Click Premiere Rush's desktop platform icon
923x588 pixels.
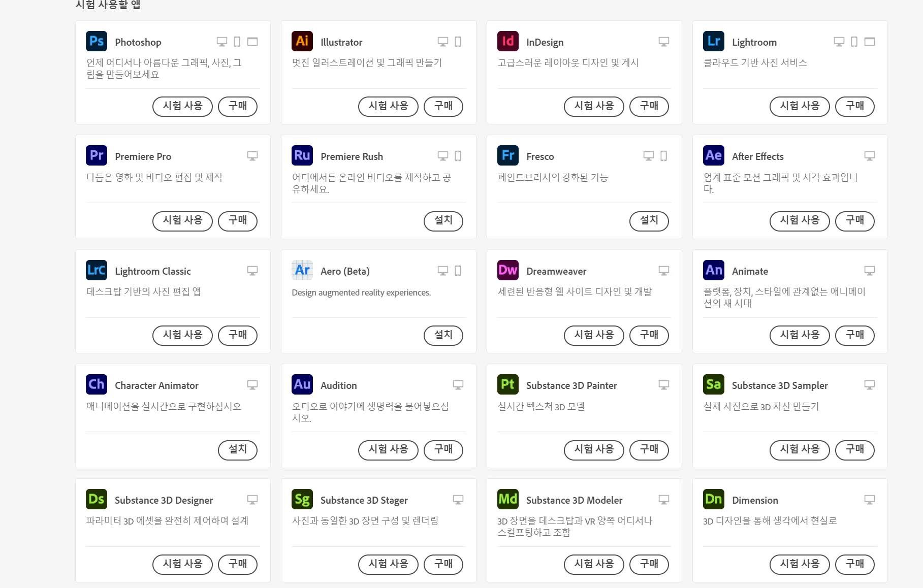point(443,156)
